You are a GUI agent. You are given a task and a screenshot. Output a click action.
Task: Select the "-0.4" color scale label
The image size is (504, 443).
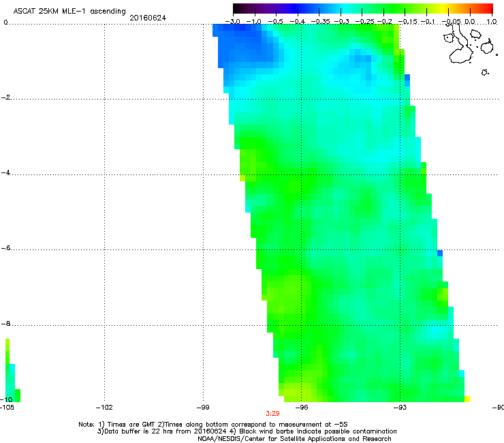[x=298, y=22]
